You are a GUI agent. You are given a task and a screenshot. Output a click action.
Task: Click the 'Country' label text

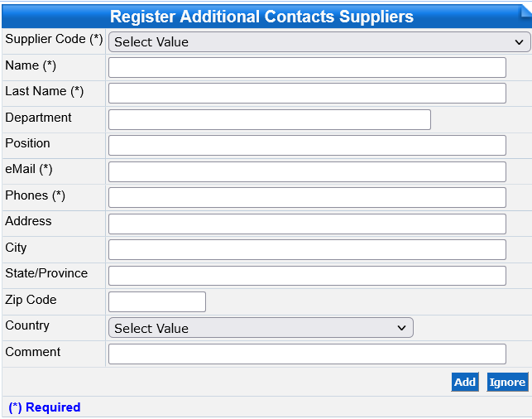27,326
